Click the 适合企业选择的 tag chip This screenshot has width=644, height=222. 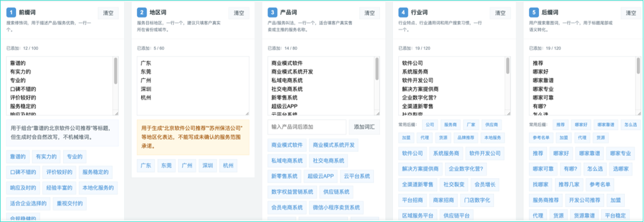click(29, 204)
